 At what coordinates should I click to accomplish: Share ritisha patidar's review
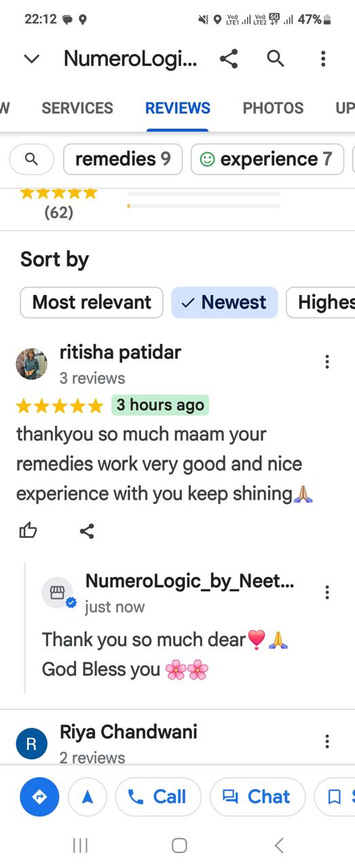(x=87, y=531)
